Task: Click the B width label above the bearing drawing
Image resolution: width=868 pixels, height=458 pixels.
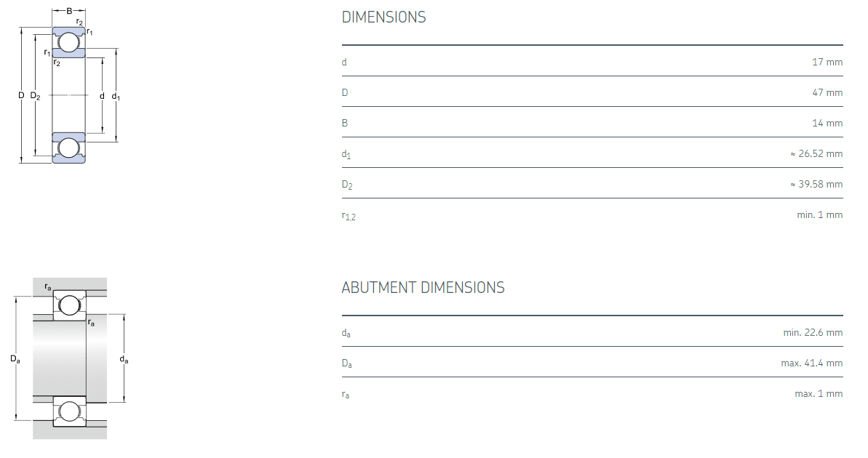Action: (69, 11)
